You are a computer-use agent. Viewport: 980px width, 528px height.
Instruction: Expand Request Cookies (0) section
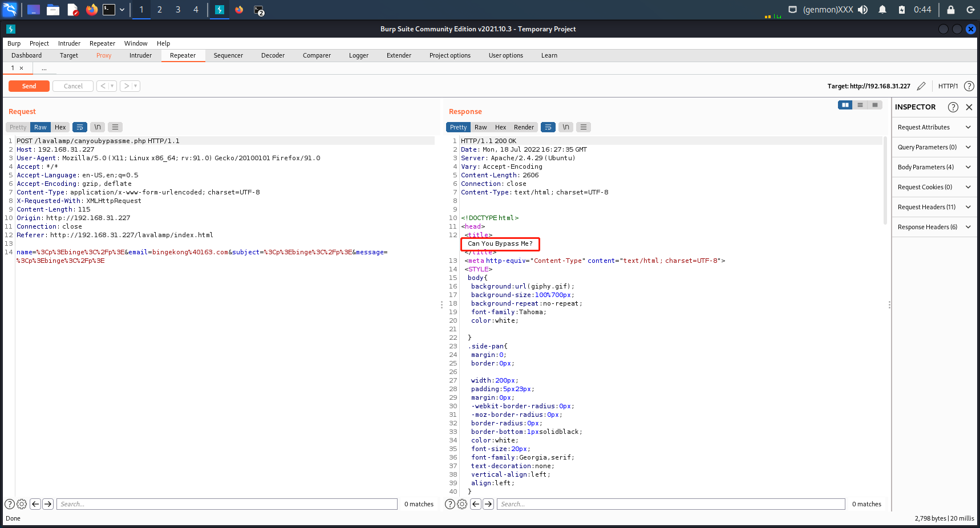pos(934,187)
